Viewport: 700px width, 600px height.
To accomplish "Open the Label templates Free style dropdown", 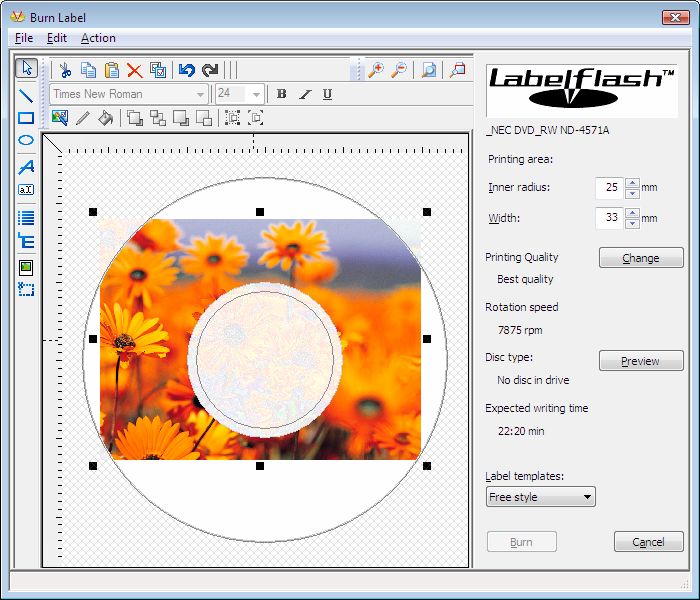I will click(541, 497).
